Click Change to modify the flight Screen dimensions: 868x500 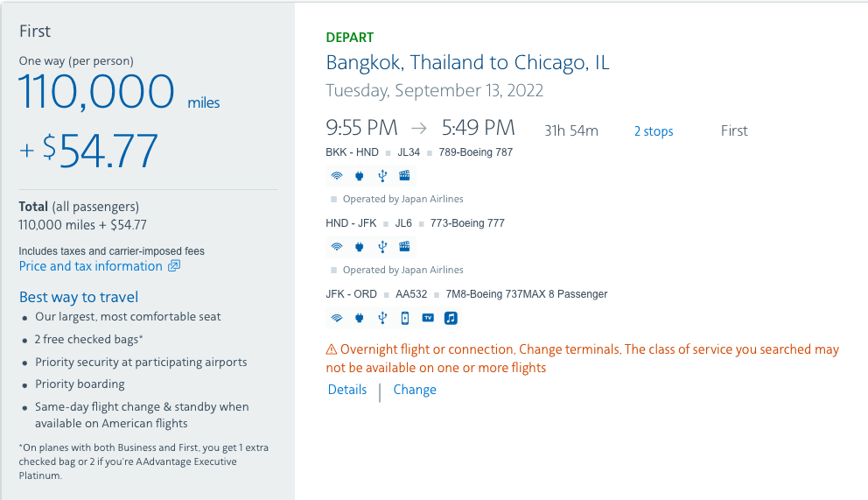pyautogui.click(x=415, y=390)
